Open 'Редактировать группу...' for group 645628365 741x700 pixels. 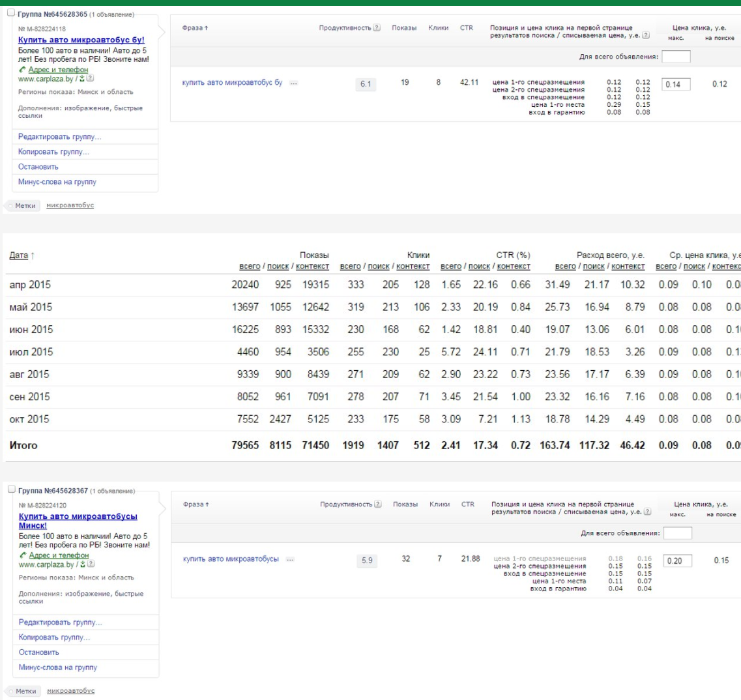click(59, 137)
